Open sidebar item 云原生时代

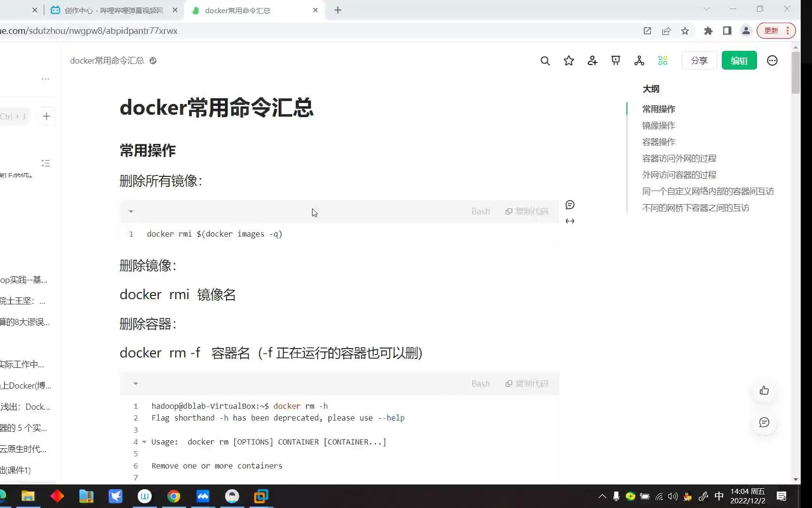point(23,449)
